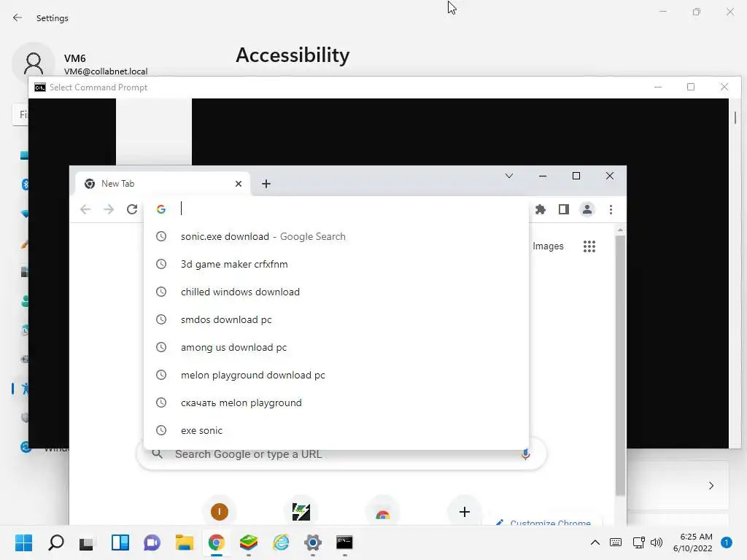Open notification badge in tray

click(727, 542)
